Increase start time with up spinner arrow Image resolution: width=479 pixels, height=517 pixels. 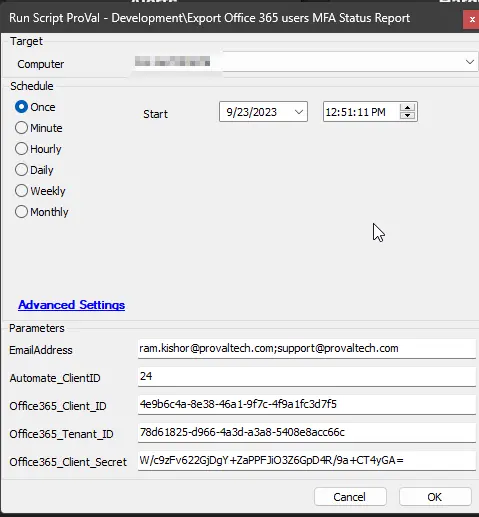(407, 108)
